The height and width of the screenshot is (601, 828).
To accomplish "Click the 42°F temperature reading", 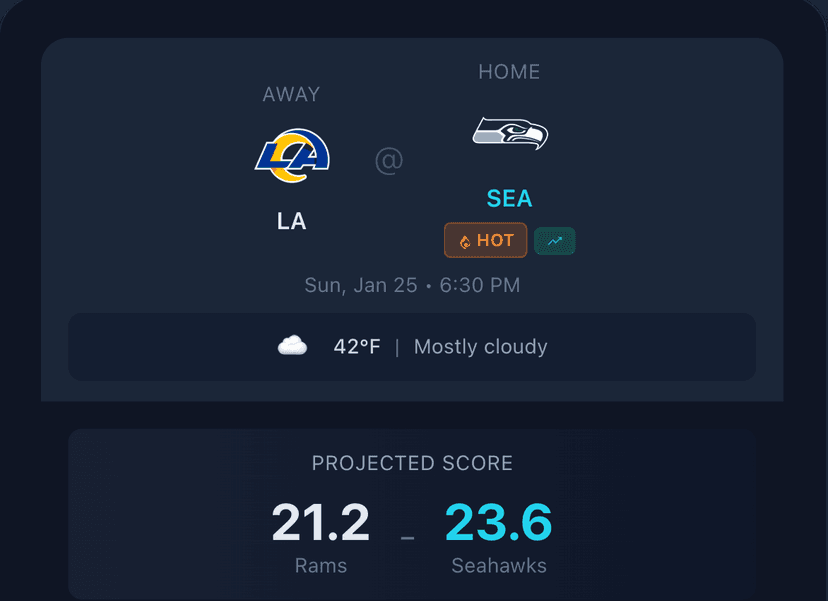I will 357,346.
